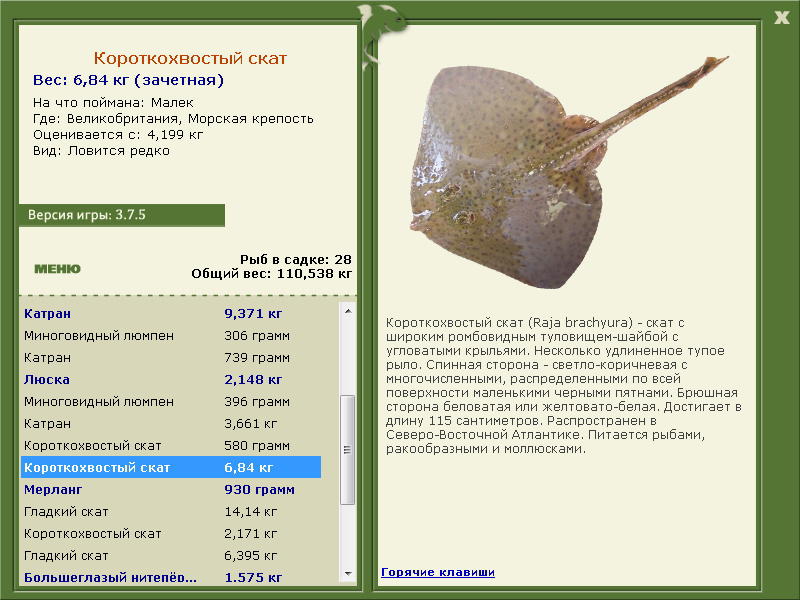
Task: Click the scrollbar down arrow in the fish list
Action: coord(348,573)
